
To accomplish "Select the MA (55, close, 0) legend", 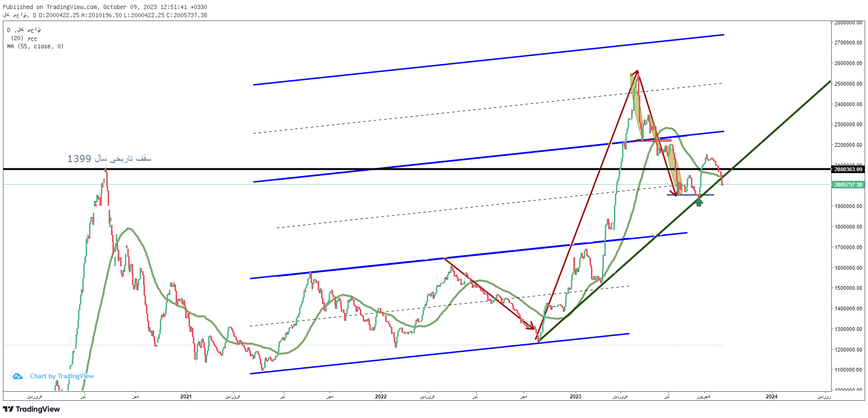I will (35, 46).
